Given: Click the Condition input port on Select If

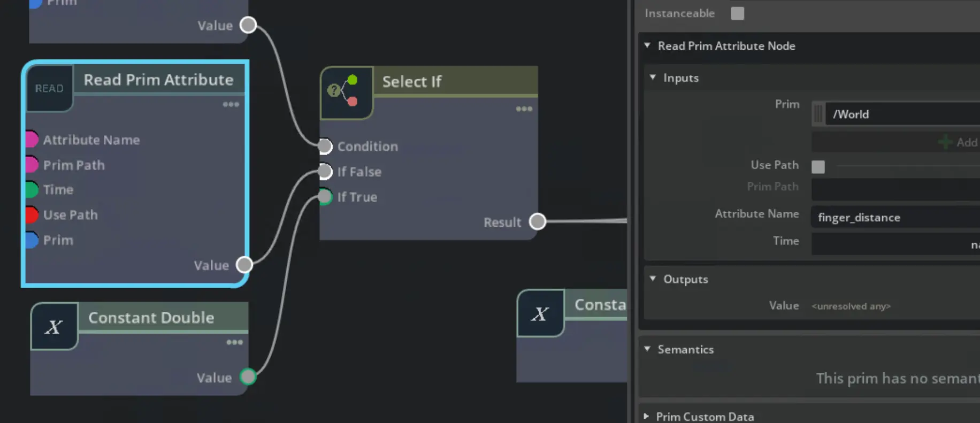Looking at the screenshot, I should 325,146.
